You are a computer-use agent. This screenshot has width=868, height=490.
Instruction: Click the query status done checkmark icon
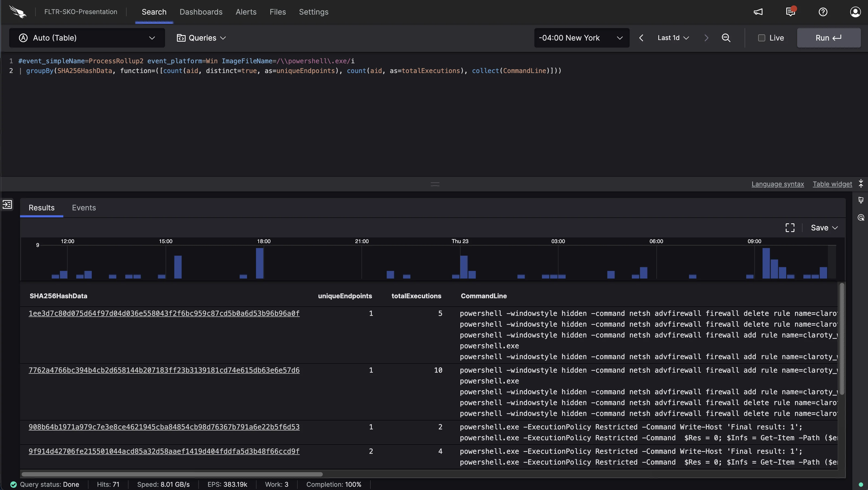coord(14,484)
